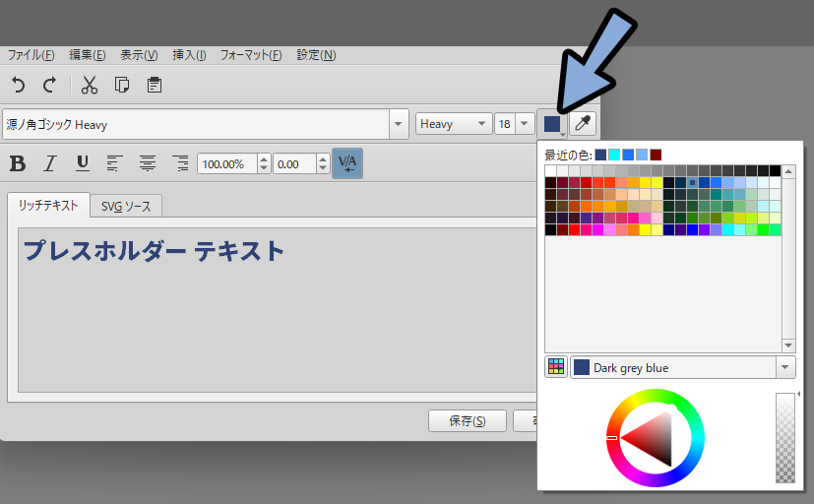Open the Dark grey blue color name dropdown
This screenshot has height=504, width=814.
[x=785, y=367]
